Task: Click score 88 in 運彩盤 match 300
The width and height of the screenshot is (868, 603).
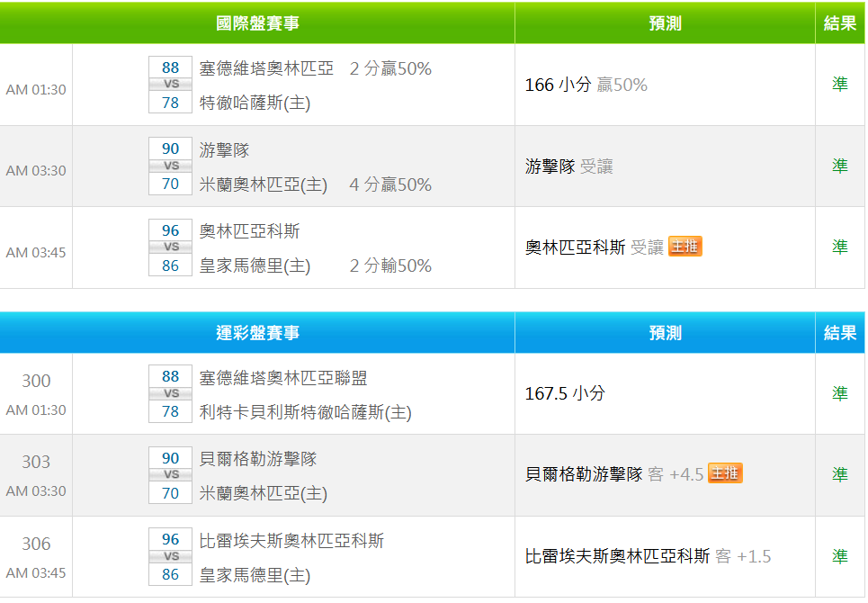Action: (x=171, y=376)
